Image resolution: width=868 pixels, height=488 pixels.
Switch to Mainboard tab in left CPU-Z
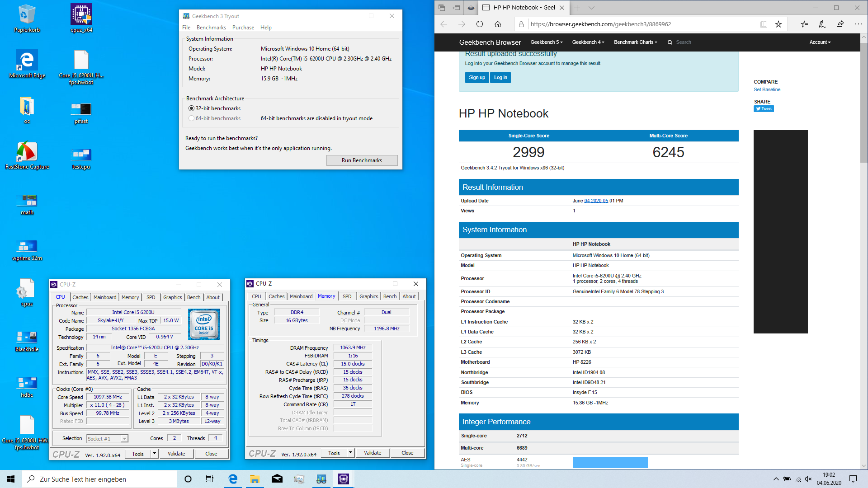pos(105,297)
